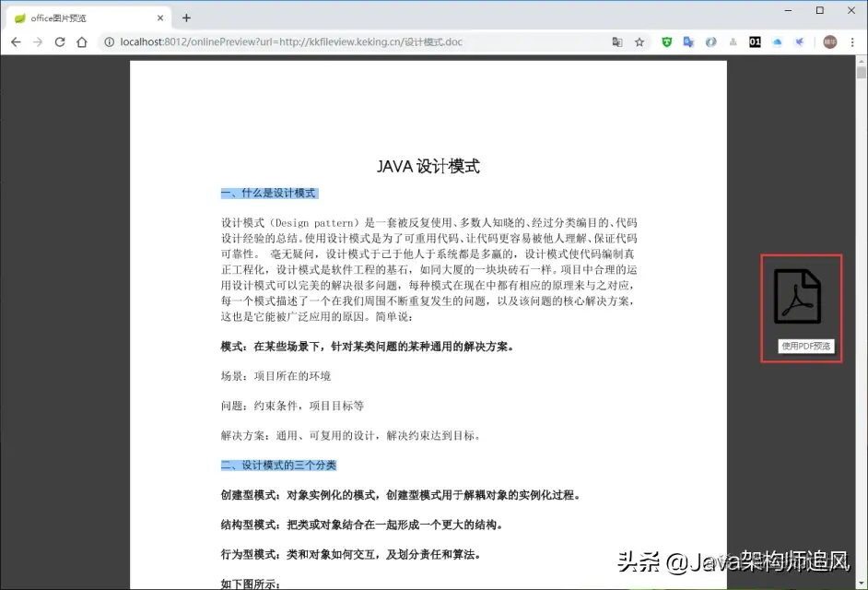The height and width of the screenshot is (590, 868).
Task: Select the office图片预览 tab
Action: [x=88, y=18]
